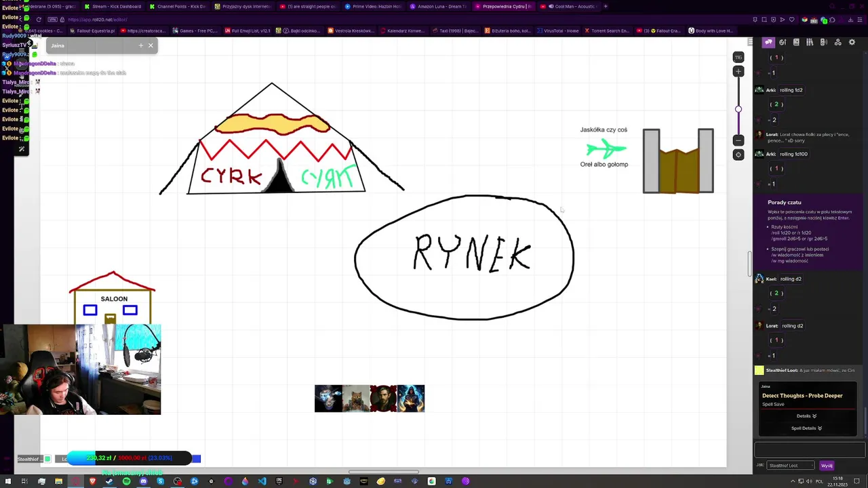This screenshot has height=488, width=868.
Task: Click the hamburger icon beside the sidebar
Action: pos(750,42)
